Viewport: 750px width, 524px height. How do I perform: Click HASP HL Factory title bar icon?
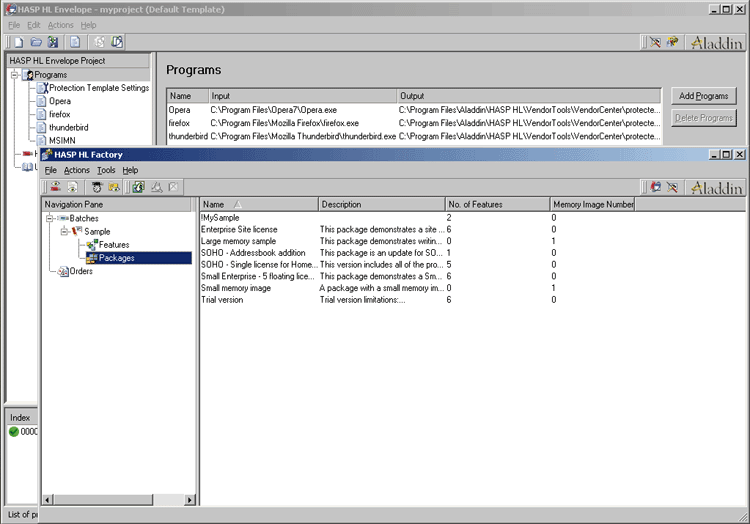47,154
